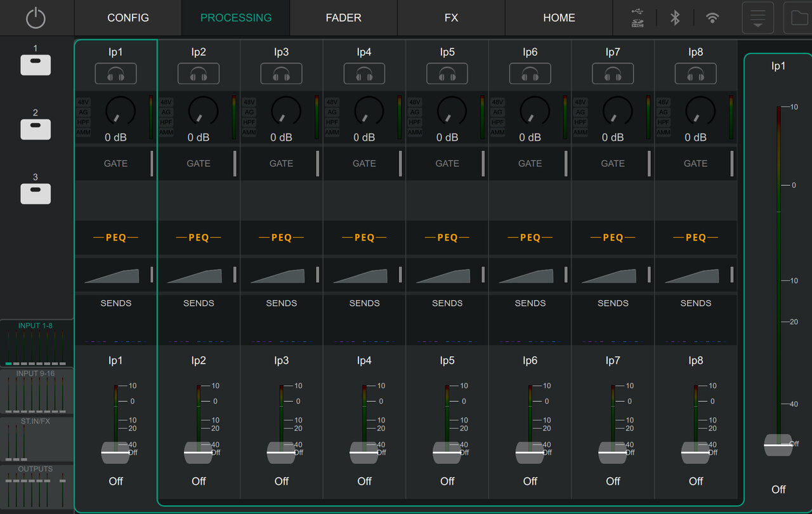Click the Ip8 headphone solo icon
The height and width of the screenshot is (514, 812).
[x=696, y=74]
